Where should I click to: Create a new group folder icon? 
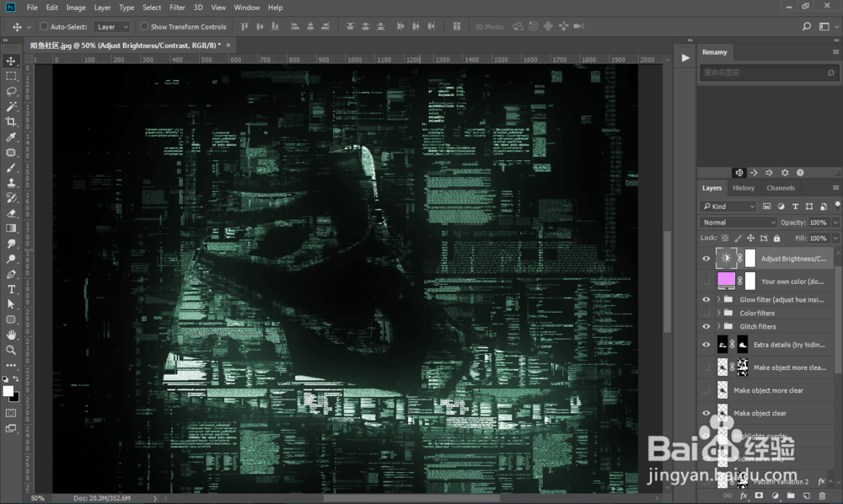click(791, 496)
